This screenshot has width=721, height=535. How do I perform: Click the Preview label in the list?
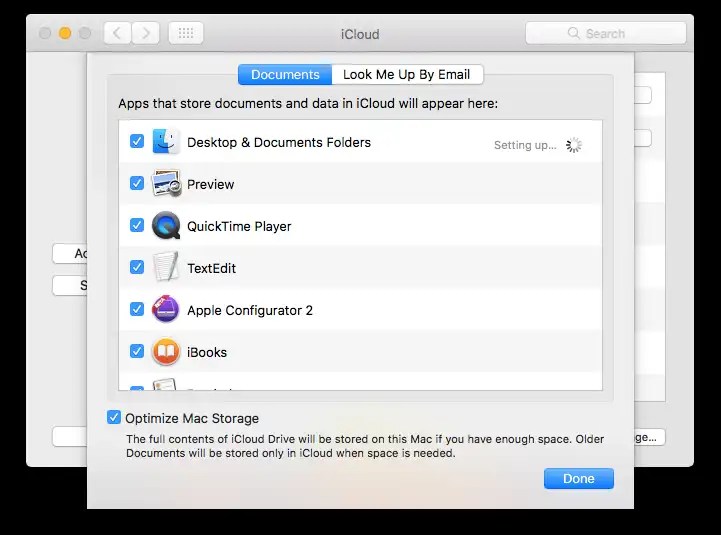click(x=211, y=184)
